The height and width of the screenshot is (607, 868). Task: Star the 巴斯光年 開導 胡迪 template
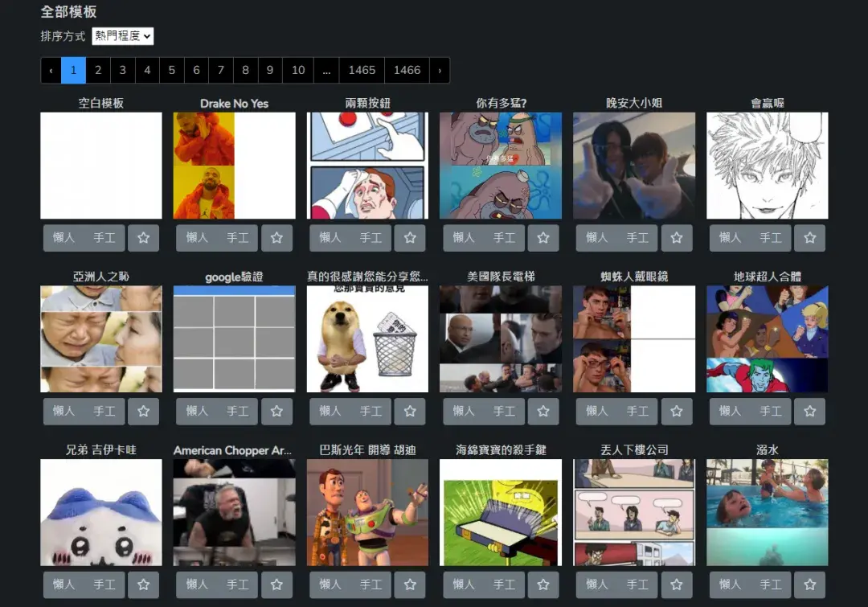coord(410,584)
